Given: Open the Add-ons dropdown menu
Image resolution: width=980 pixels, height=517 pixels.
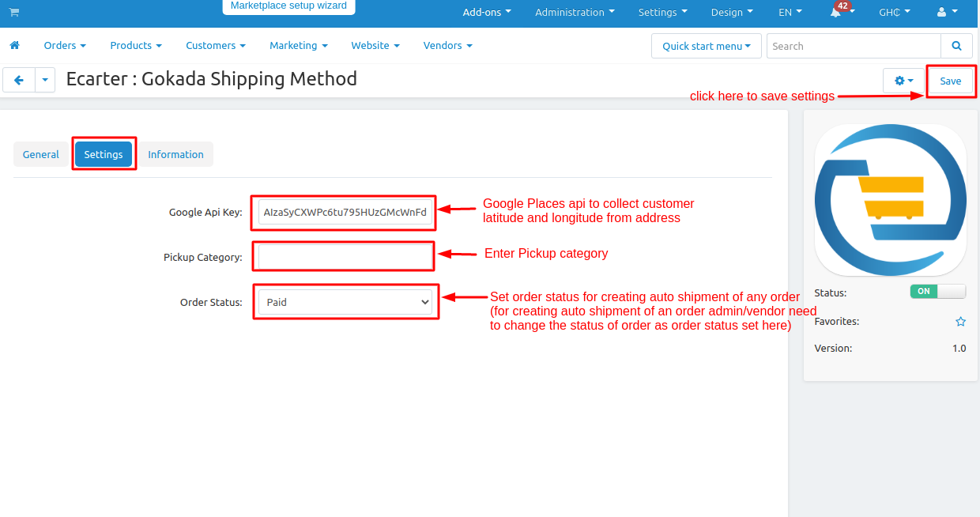Looking at the screenshot, I should [487, 12].
